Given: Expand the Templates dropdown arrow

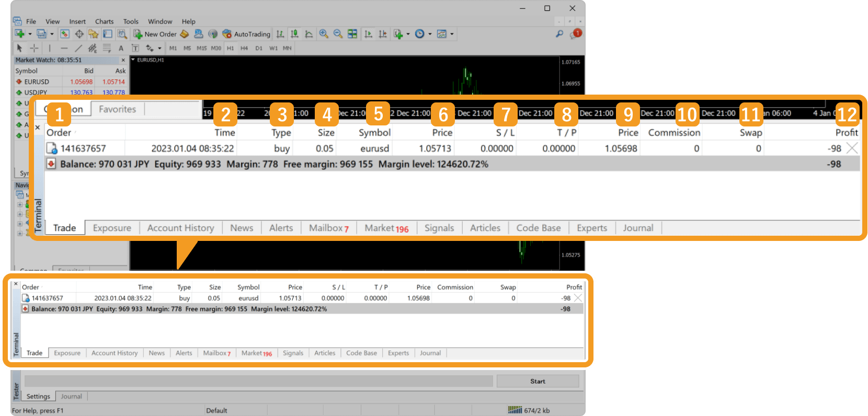Looking at the screenshot, I should (x=452, y=34).
